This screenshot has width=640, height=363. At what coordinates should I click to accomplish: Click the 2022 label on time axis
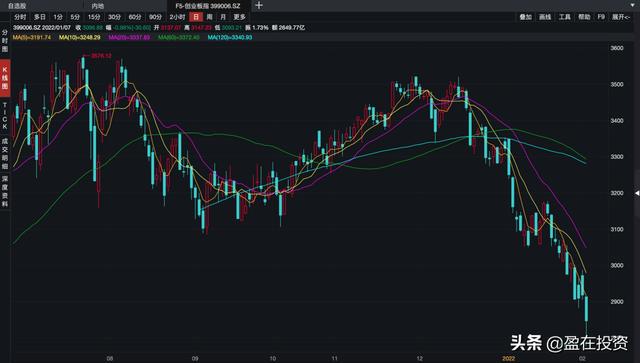click(x=509, y=359)
